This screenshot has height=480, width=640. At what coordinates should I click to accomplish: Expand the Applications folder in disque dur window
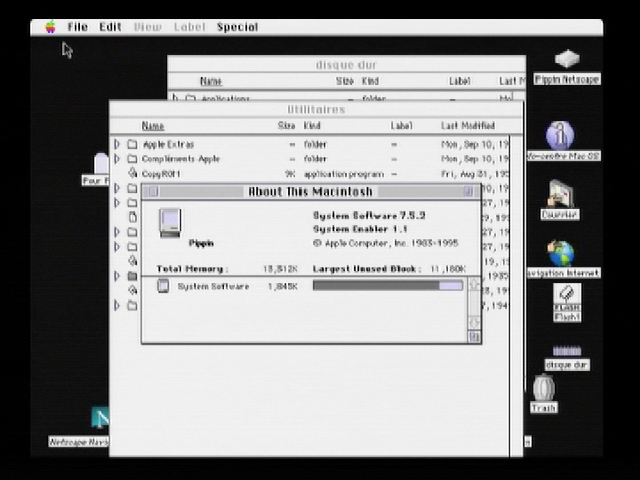175,98
